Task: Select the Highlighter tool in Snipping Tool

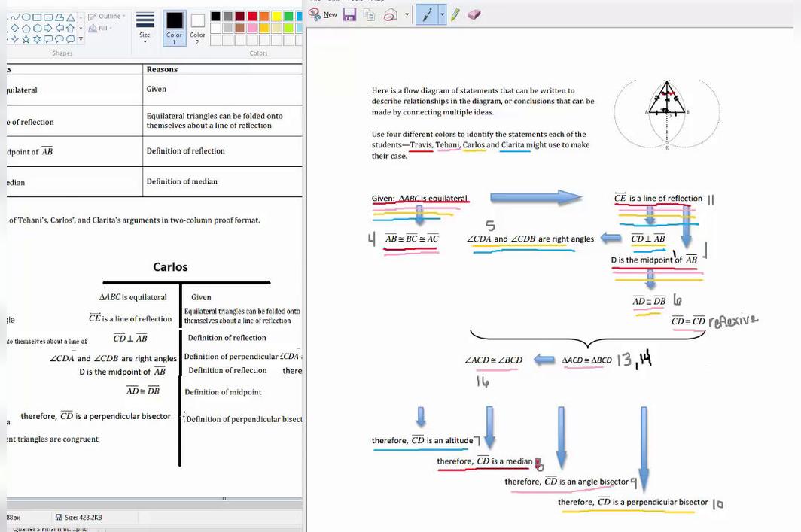Action: 455,14
